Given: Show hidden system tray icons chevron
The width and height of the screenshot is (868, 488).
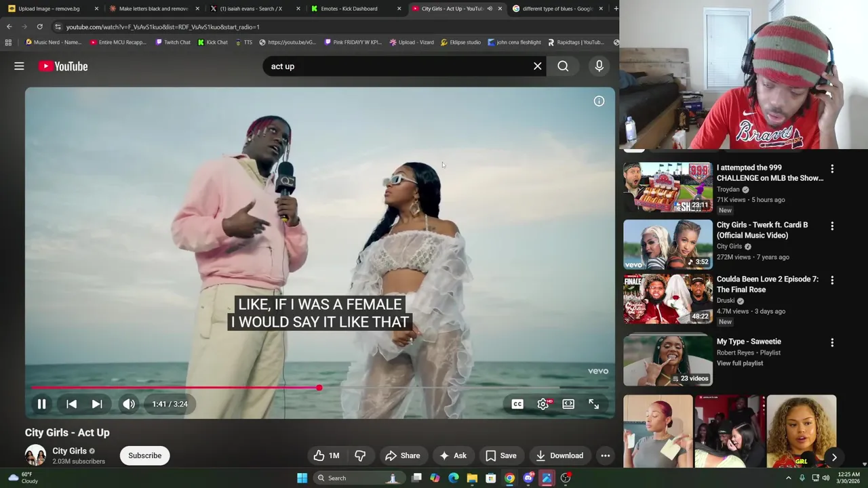Looking at the screenshot, I should pyautogui.click(x=789, y=478).
